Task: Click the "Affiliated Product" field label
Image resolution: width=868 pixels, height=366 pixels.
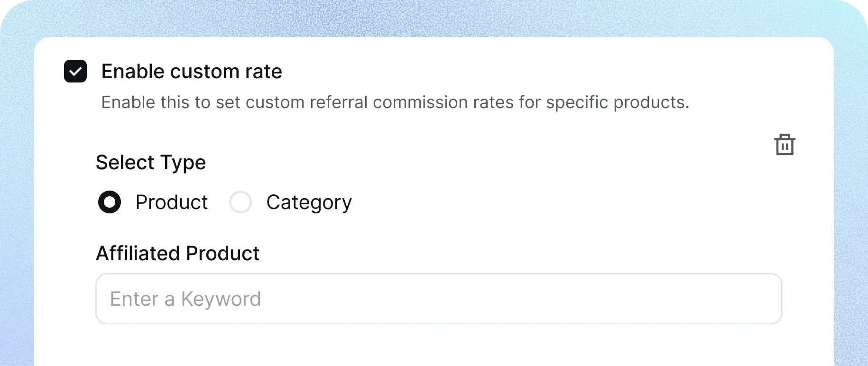Action: click(177, 253)
